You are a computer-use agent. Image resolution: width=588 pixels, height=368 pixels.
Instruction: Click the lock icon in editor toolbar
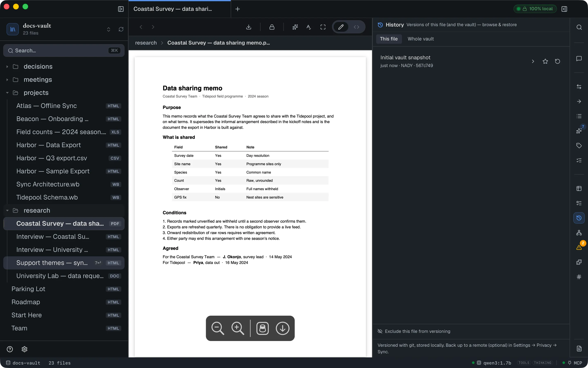[x=272, y=27]
